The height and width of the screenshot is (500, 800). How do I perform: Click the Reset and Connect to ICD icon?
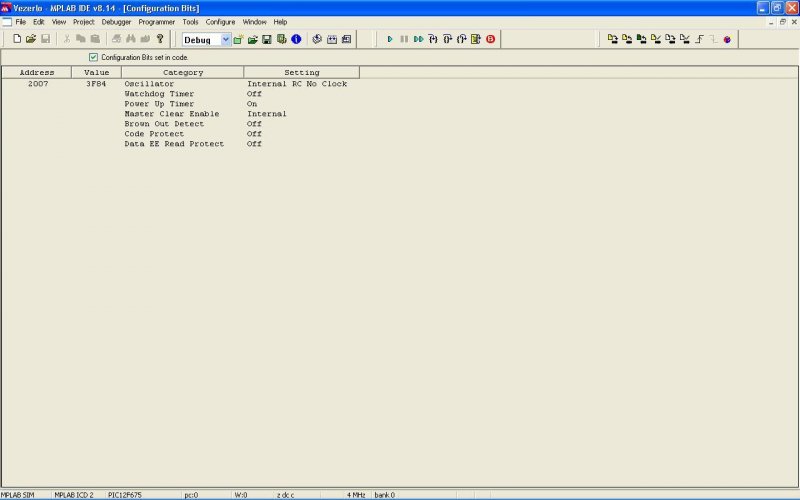pos(727,39)
